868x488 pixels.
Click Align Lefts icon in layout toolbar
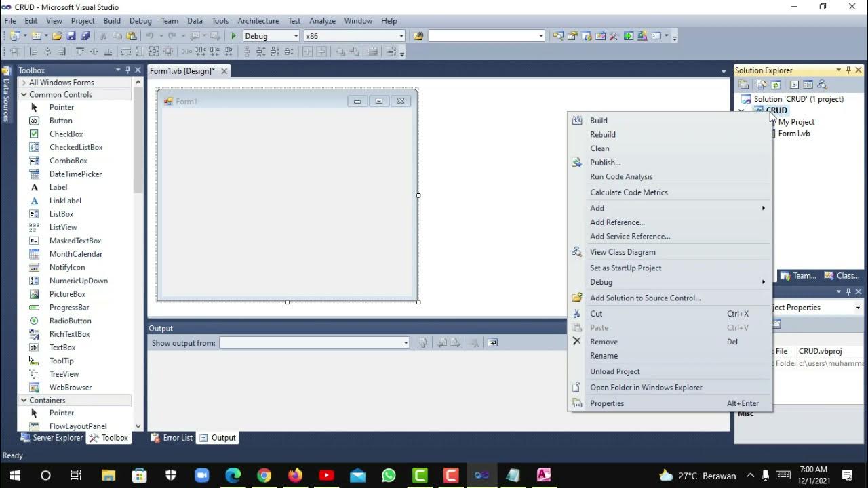[x=33, y=52]
